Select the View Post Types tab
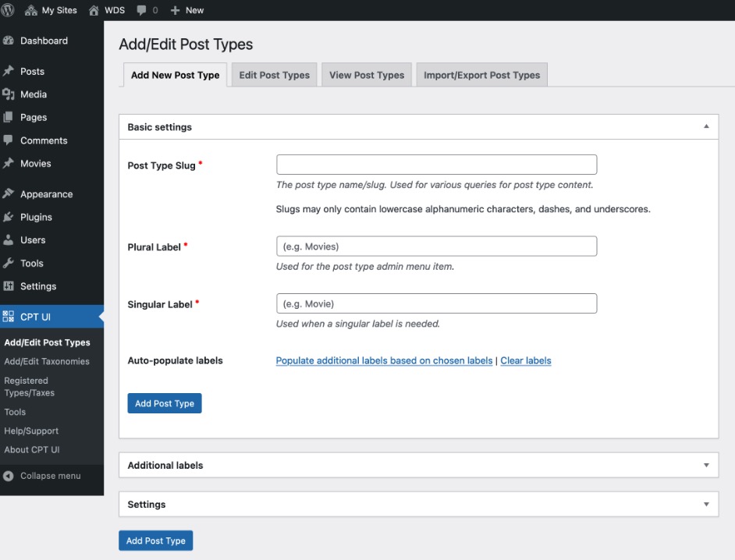The width and height of the screenshot is (735, 560). click(x=367, y=75)
